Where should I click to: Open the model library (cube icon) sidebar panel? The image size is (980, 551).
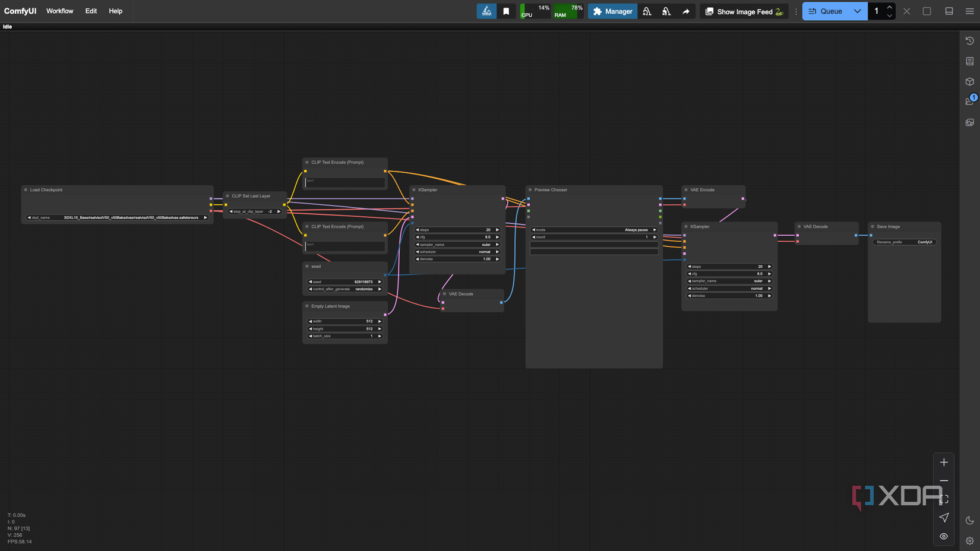[969, 81]
